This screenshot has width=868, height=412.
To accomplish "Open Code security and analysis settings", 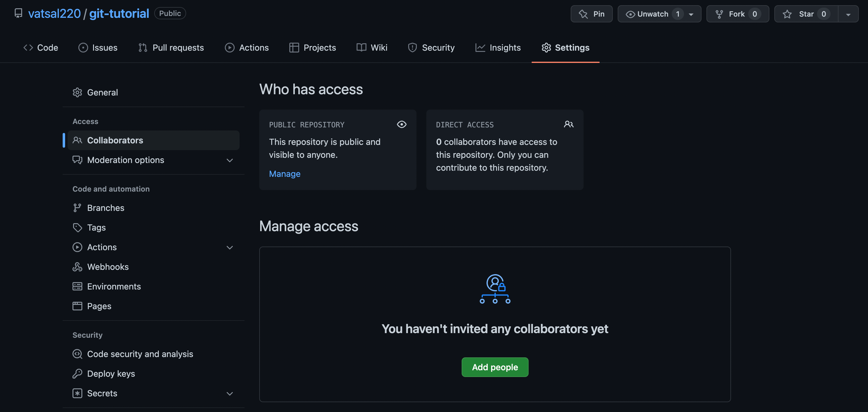I will coord(154,354).
